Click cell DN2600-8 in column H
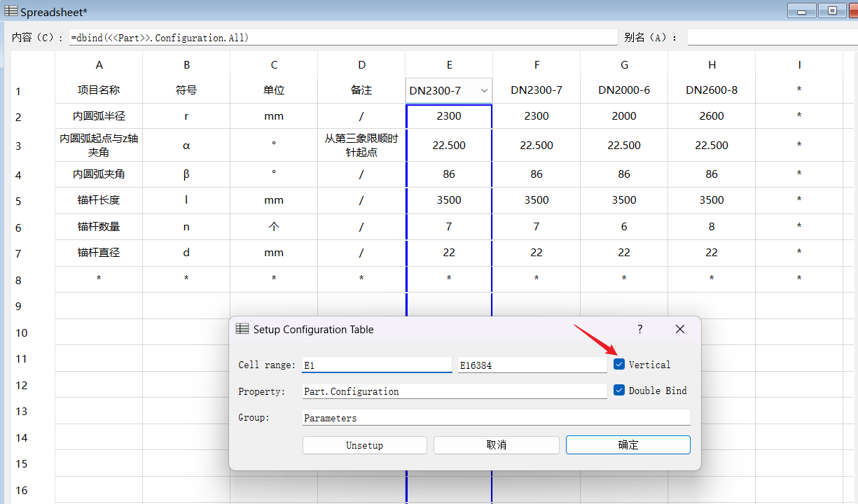The image size is (858, 504). coord(712,90)
